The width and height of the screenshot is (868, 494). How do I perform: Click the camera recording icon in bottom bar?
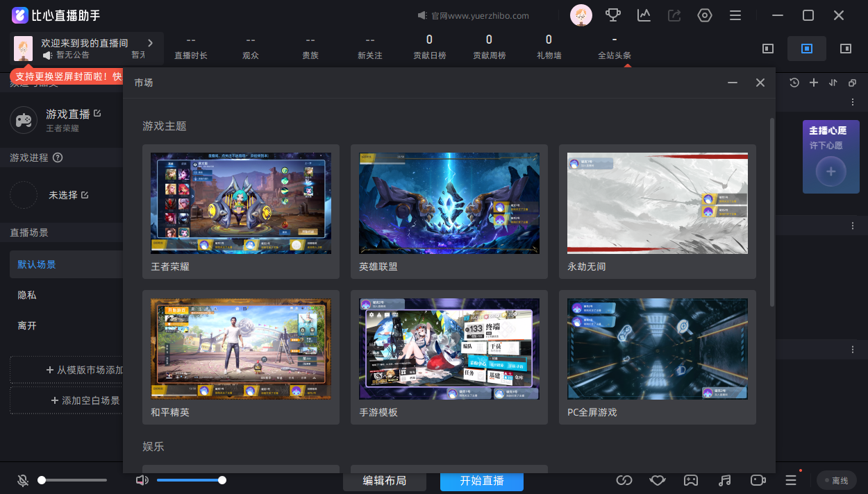(758, 480)
